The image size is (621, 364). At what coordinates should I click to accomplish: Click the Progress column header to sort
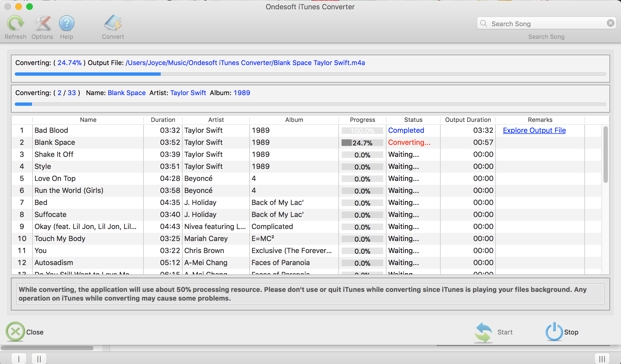362,120
